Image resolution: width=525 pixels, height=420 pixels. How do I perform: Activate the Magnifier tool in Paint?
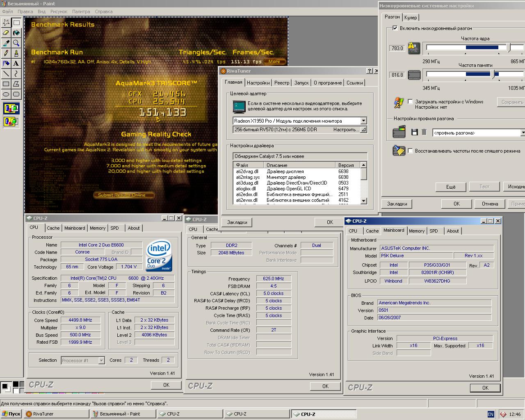[x=16, y=43]
